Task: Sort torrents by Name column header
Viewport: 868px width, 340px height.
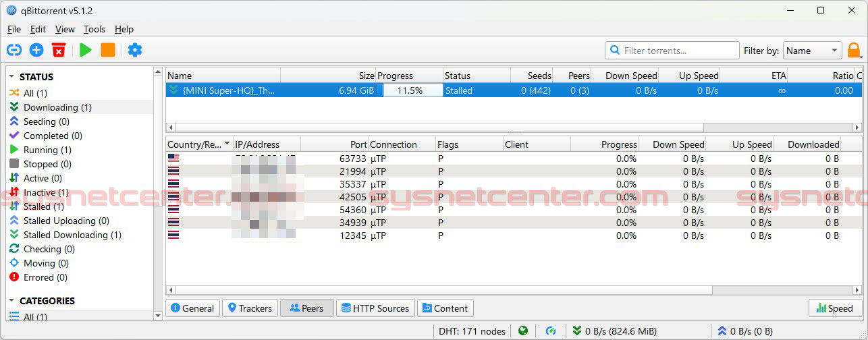Action: (223, 76)
